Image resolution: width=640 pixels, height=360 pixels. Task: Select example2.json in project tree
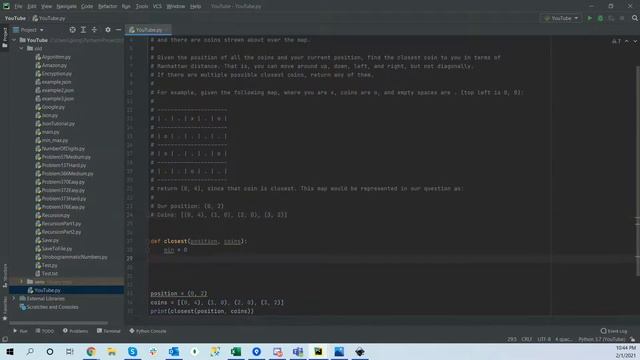click(x=55, y=90)
